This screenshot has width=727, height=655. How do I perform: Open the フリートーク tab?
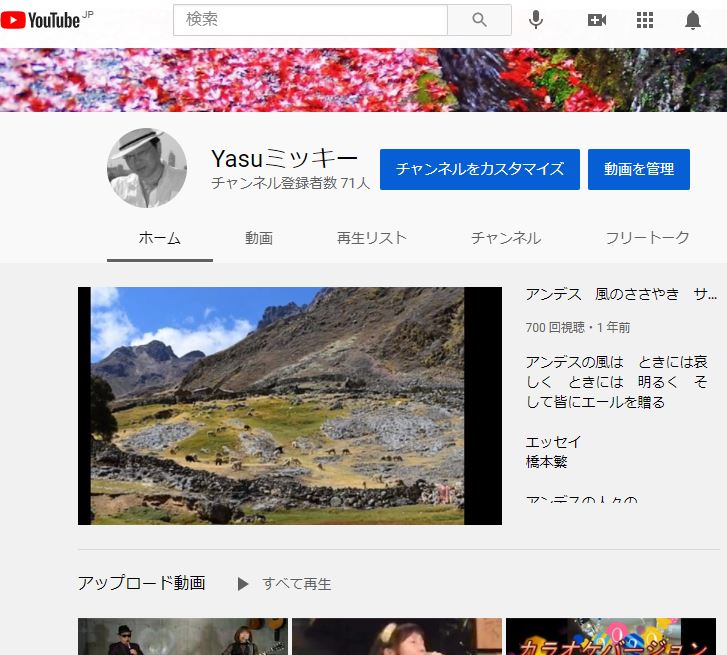[647, 238]
